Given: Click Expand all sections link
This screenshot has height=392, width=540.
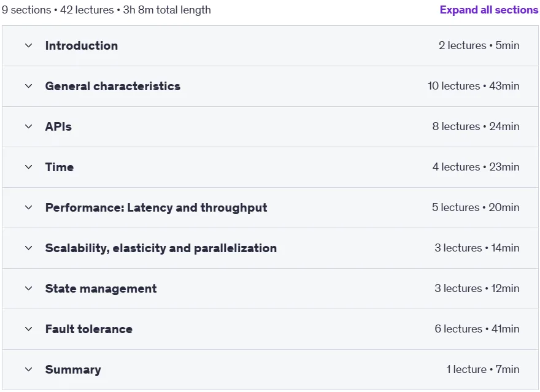Looking at the screenshot, I should coord(488,10).
